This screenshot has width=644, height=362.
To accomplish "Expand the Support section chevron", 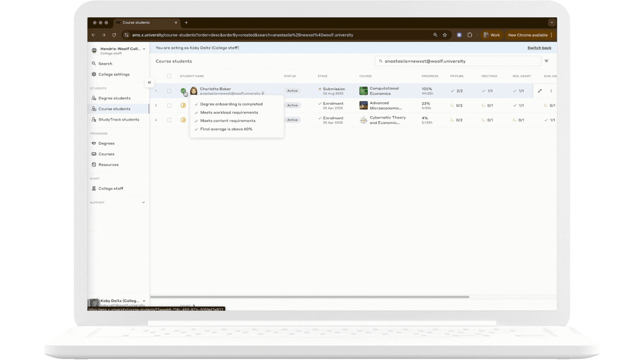I will 143,202.
